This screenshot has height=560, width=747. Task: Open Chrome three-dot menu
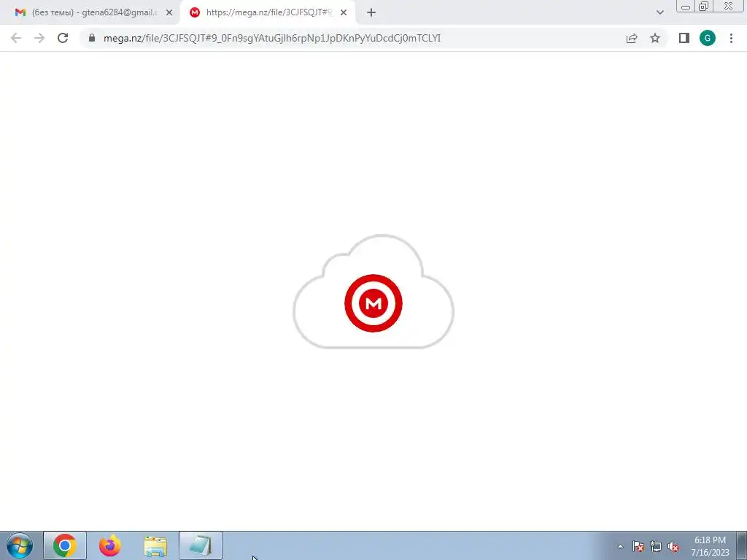(731, 38)
